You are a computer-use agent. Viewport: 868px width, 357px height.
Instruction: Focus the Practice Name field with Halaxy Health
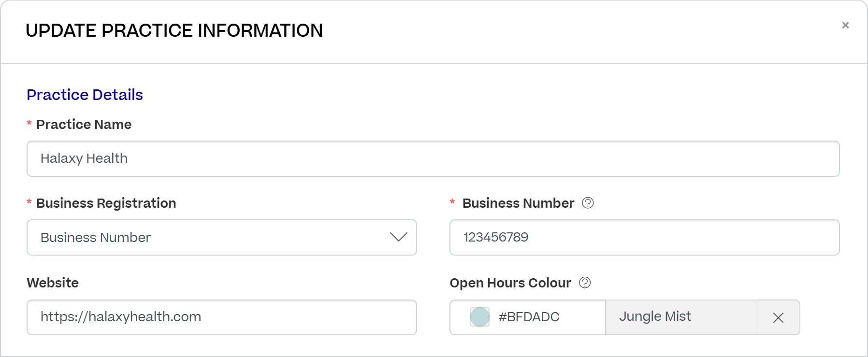(433, 158)
